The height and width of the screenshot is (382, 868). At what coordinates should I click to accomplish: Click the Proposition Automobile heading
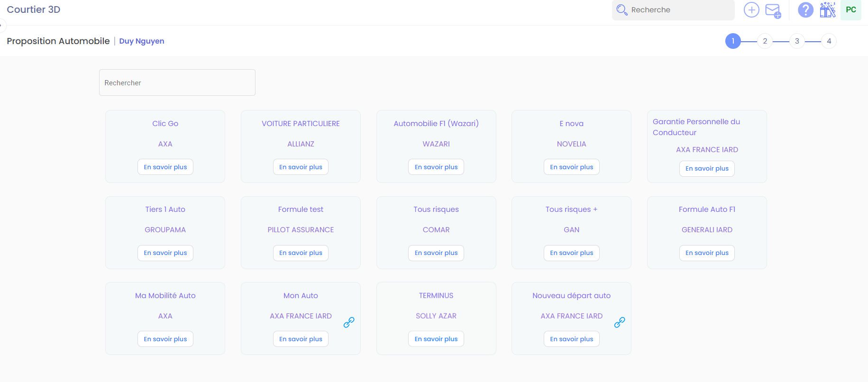[x=58, y=41]
